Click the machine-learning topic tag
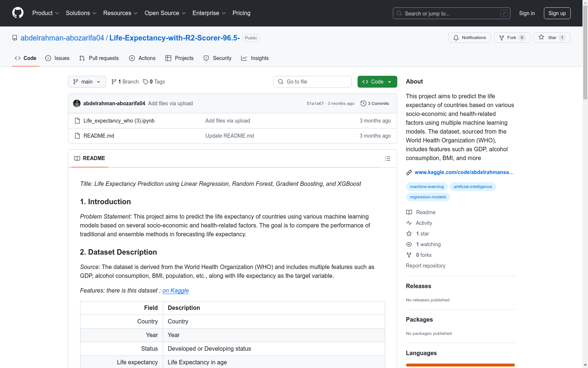Image resolution: width=588 pixels, height=368 pixels. point(427,187)
